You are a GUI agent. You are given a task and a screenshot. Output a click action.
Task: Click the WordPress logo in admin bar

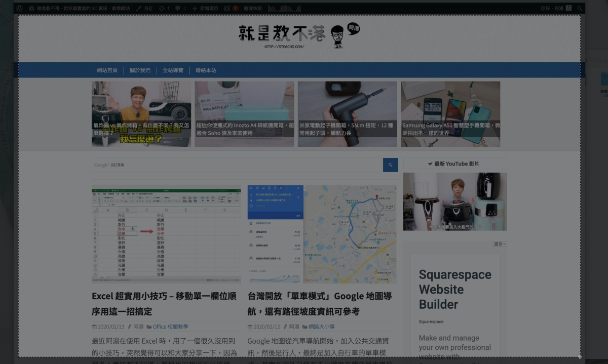(x=19, y=9)
